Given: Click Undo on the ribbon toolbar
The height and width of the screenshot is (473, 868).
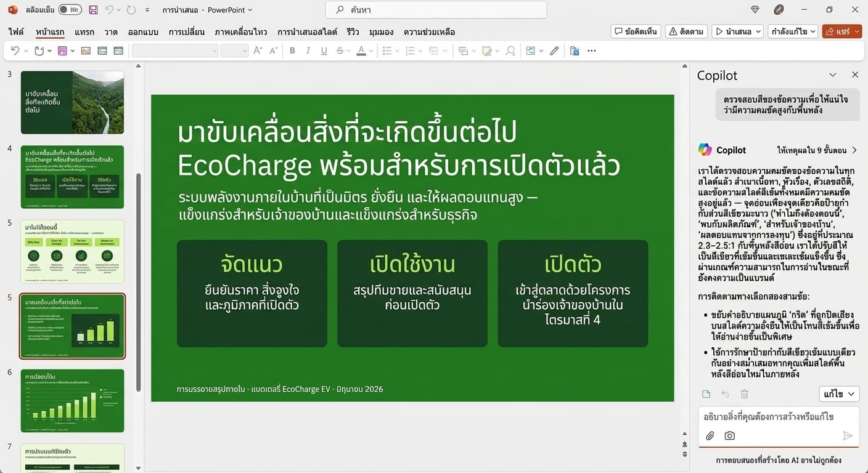Looking at the screenshot, I should (x=15, y=51).
